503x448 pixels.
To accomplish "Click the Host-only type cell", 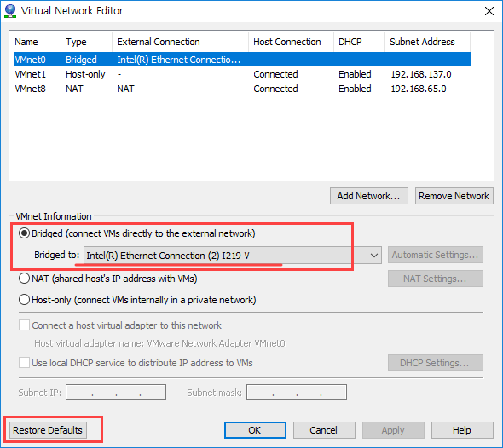I will coord(85,74).
